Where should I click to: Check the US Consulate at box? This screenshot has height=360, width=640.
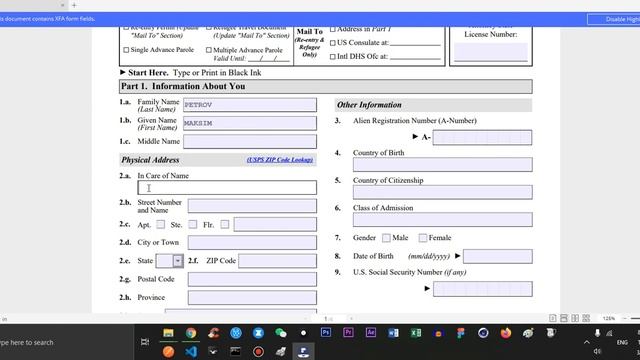(x=333, y=43)
